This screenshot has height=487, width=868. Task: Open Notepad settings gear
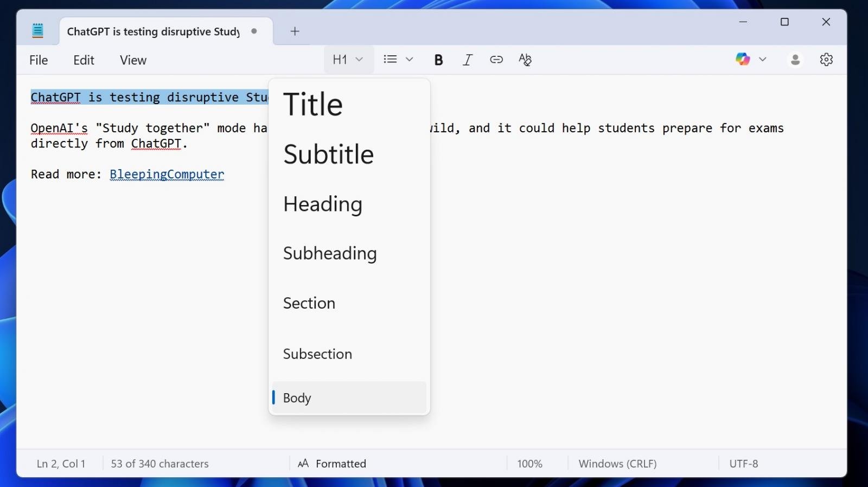[x=826, y=60]
